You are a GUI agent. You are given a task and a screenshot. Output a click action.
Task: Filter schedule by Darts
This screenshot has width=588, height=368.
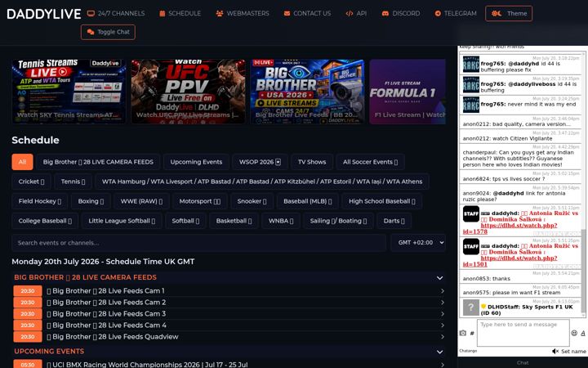[x=394, y=221]
